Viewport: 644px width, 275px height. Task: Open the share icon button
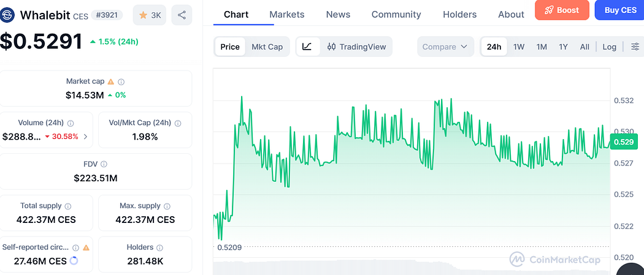[182, 15]
